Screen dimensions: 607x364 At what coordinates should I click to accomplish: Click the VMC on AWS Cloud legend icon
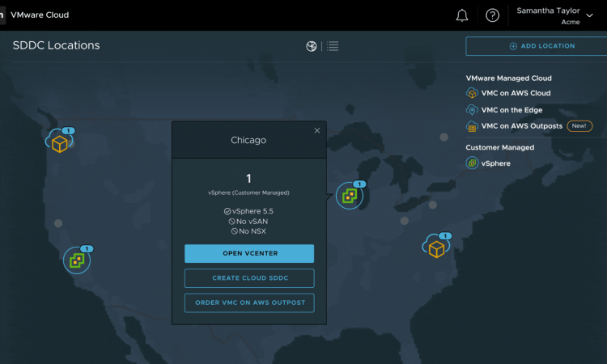tap(472, 93)
